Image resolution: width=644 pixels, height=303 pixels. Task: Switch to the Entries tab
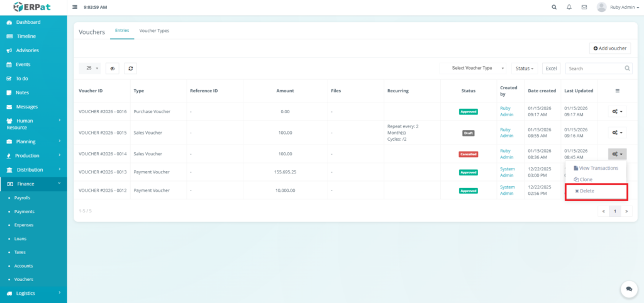(x=122, y=31)
